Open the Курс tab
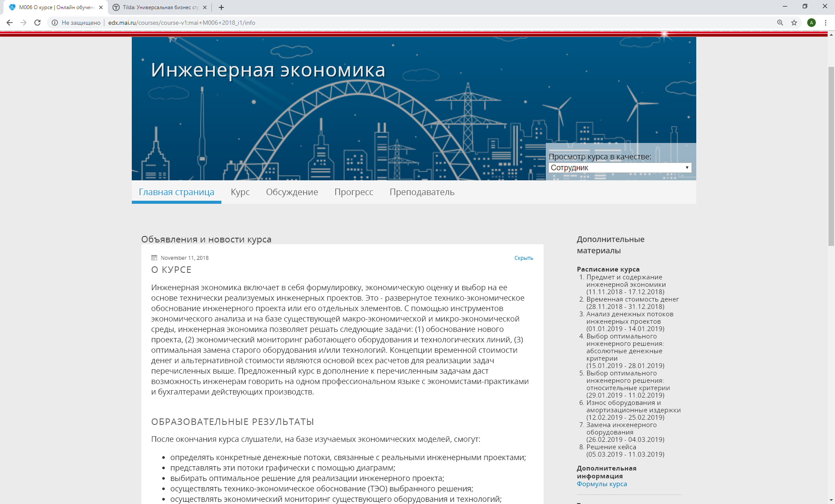The image size is (835, 504). coord(240,192)
